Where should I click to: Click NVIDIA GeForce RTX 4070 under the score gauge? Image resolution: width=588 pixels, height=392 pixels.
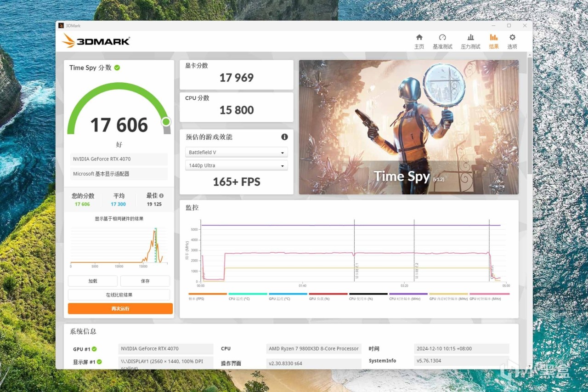coord(119,159)
